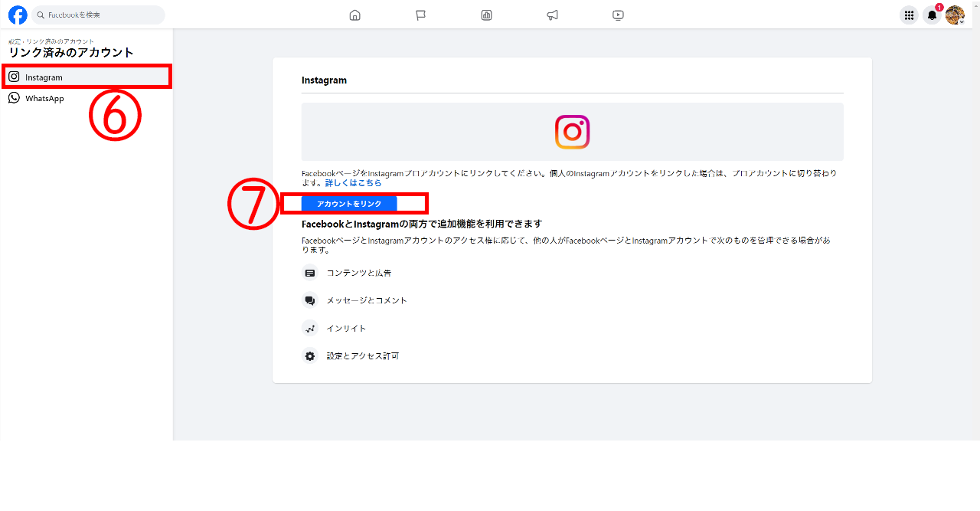The width and height of the screenshot is (980, 511).
Task: Open the Home tab icon
Action: point(354,15)
